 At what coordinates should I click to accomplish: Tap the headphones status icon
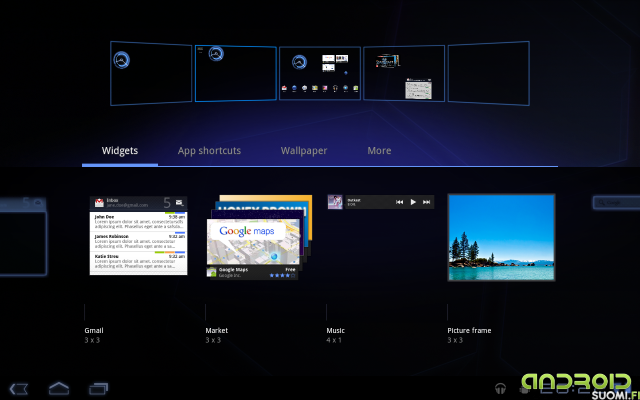pyautogui.click(x=500, y=388)
